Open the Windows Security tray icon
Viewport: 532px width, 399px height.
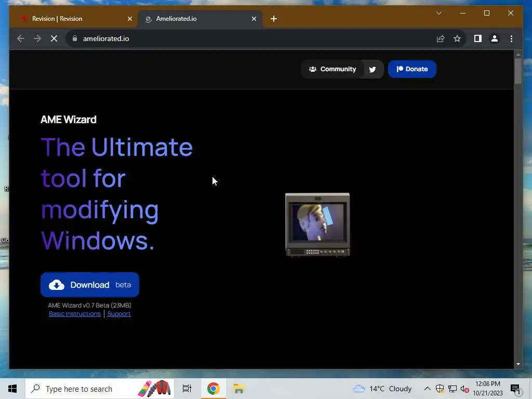tap(440, 389)
